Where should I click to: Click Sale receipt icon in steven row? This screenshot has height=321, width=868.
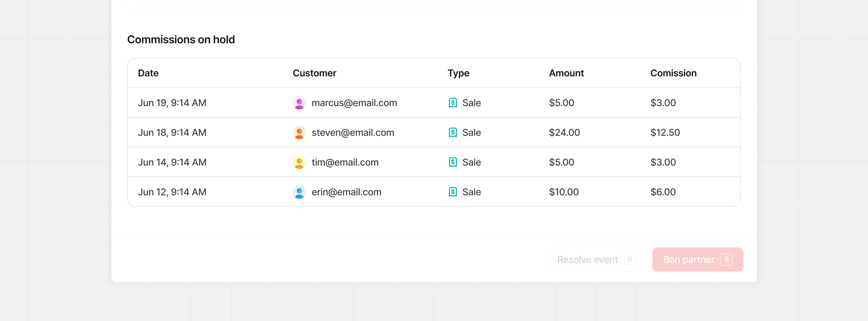pos(453,132)
